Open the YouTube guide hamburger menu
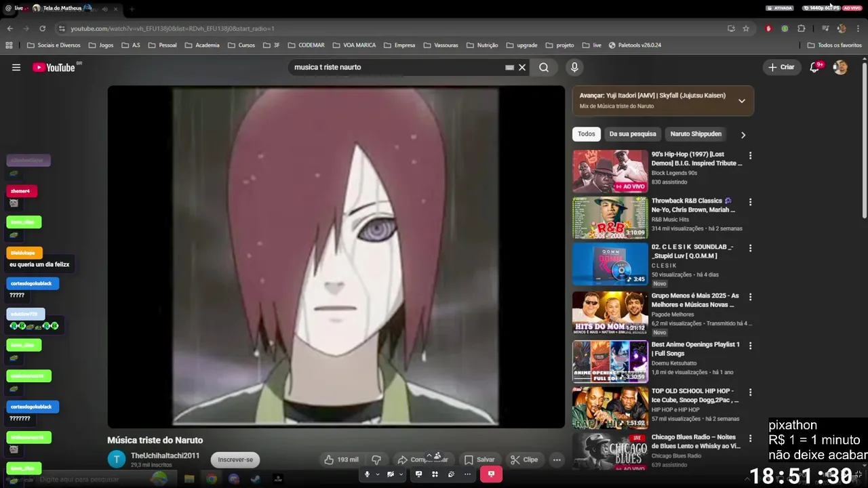 16,67
